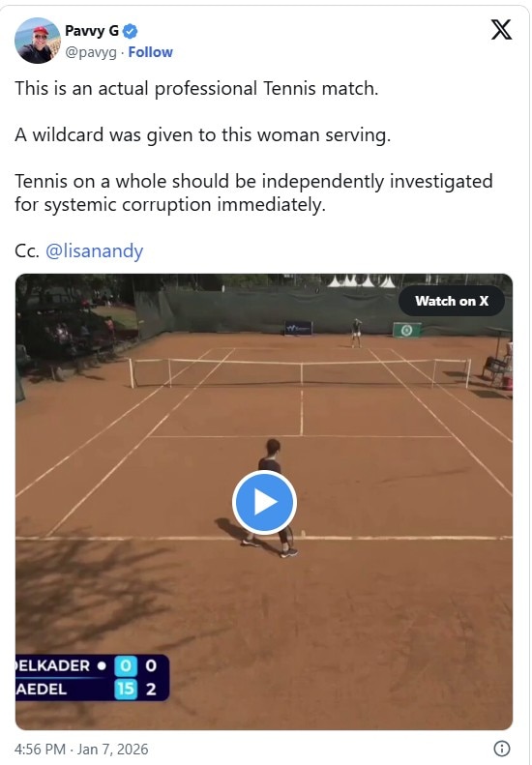Open the 4:56 PM Jan 7, 2026 timestamp
The width and height of the screenshot is (532, 765).
[x=81, y=749]
